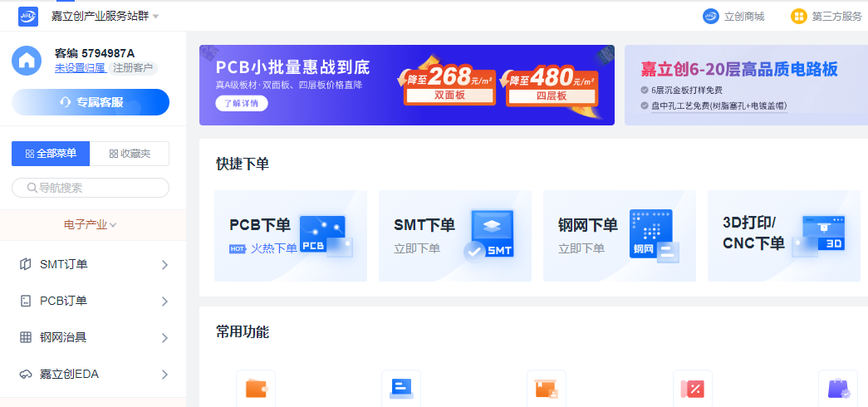Click 常用功能 section heading
Viewport: 868px width, 407px height.
243,332
